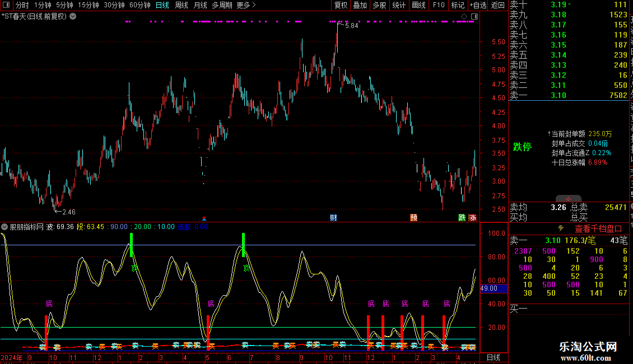633x364 pixels.
Task: Click the 5.84 high price label
Action: [x=352, y=25]
